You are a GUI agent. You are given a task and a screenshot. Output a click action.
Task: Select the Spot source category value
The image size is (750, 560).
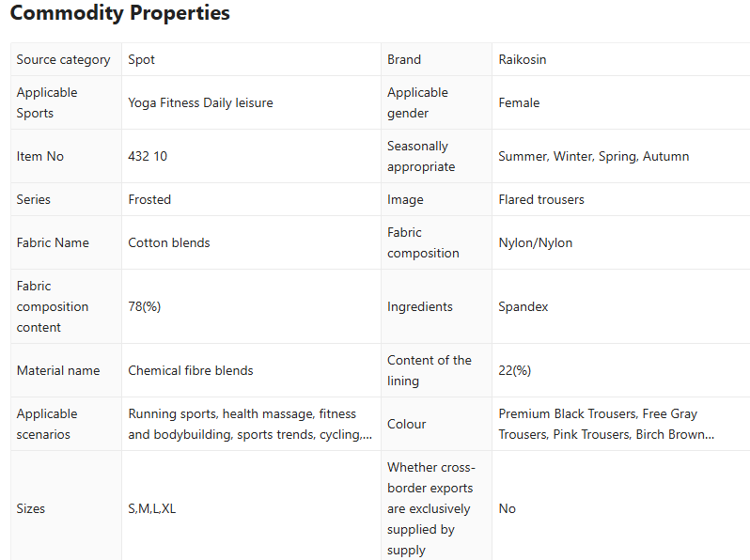(x=142, y=59)
